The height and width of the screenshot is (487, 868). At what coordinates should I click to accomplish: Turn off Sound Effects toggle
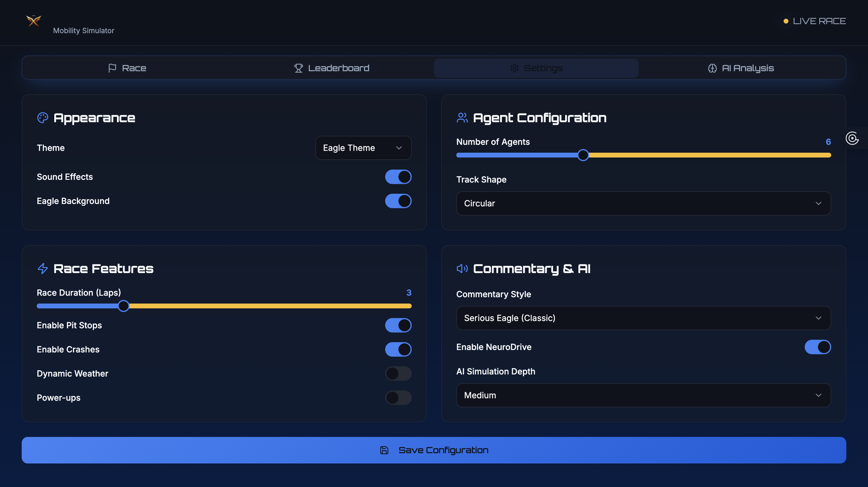pyautogui.click(x=398, y=177)
